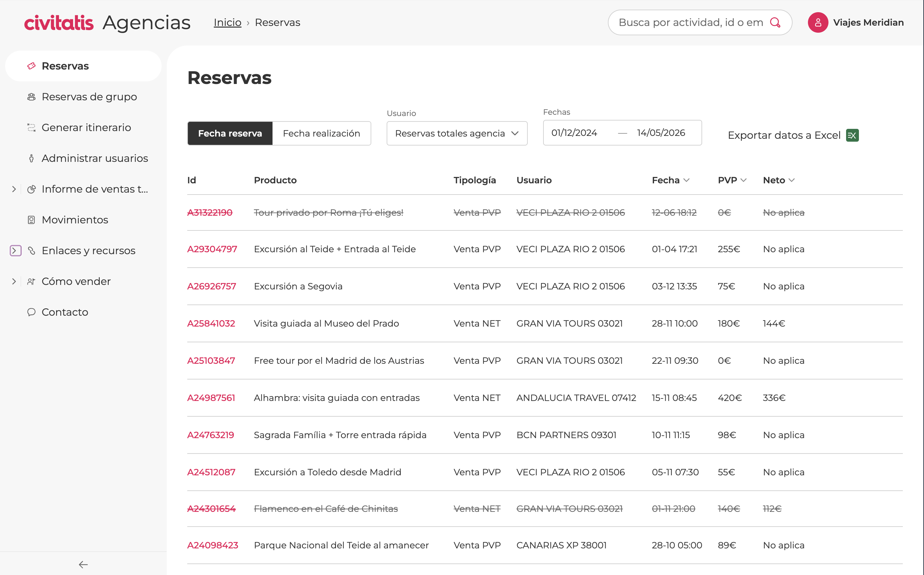Viewport: 924px width, 575px height.
Task: Click the Cómo vender icon
Action: pyautogui.click(x=31, y=281)
